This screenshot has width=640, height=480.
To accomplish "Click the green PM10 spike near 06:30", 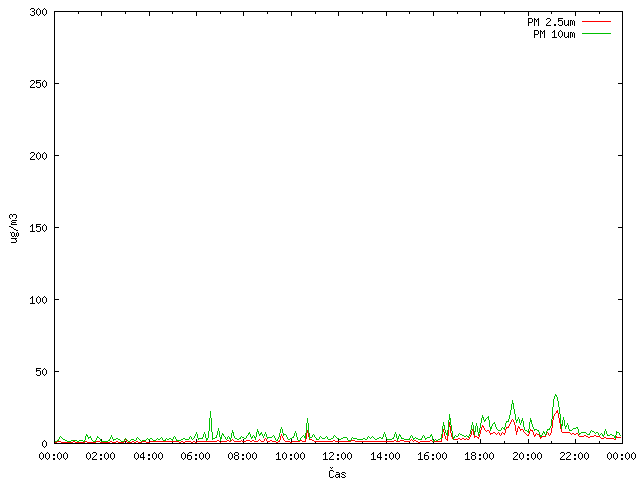I will (x=211, y=412).
